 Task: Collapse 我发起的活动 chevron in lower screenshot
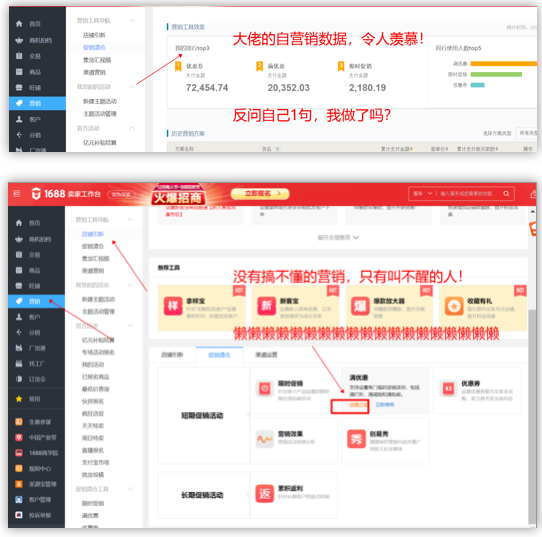click(x=130, y=285)
